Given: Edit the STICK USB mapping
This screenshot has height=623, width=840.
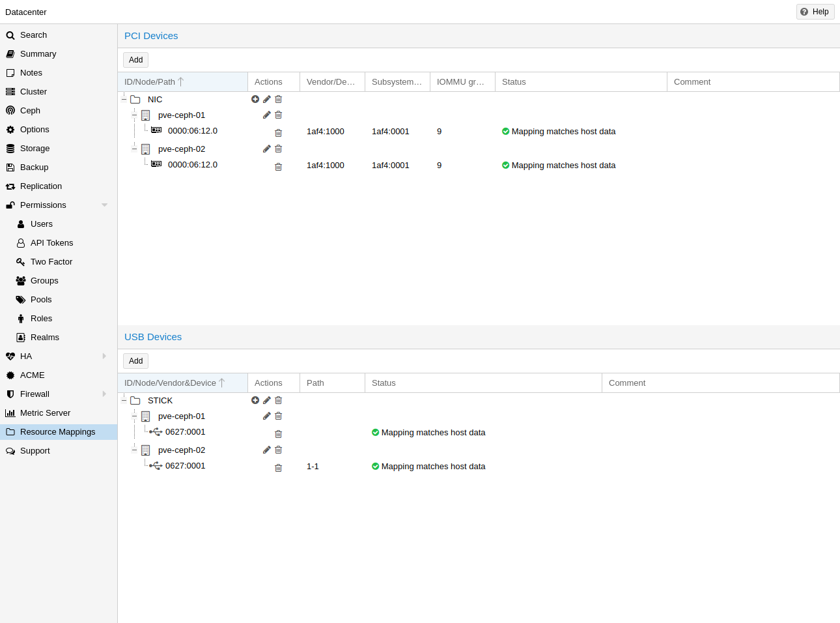Looking at the screenshot, I should pos(267,400).
